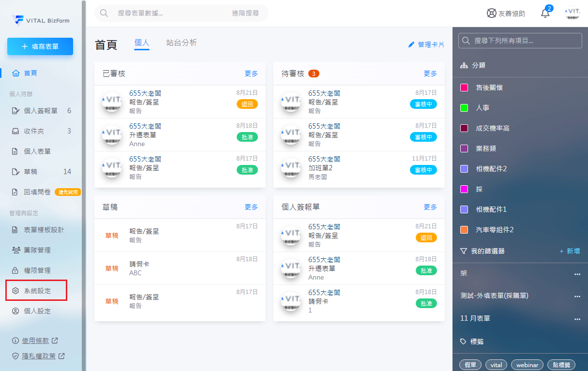Open more options for 測試-外填表單 filter
This screenshot has height=371, width=588.
pos(577,296)
